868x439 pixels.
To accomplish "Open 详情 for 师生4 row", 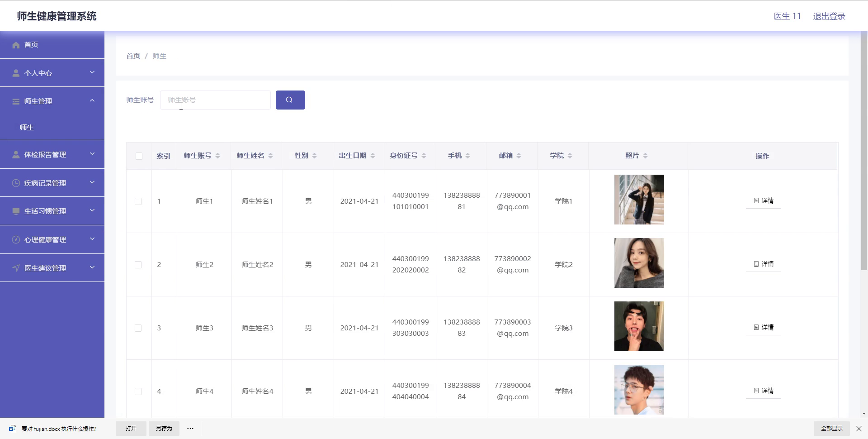I will click(x=763, y=391).
